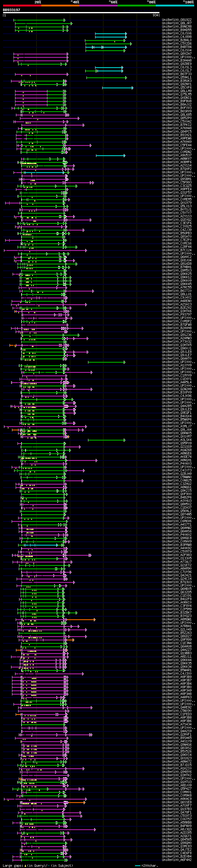Select label UniRef100_Q9SBM1
Image resolution: width=197 pixels, height=868 pixels.
coord(177,179)
